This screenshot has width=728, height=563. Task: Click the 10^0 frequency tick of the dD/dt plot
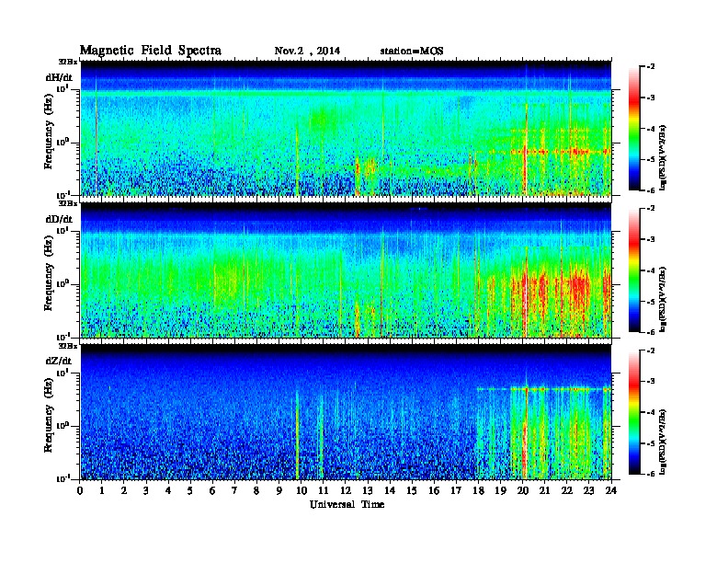pos(63,283)
